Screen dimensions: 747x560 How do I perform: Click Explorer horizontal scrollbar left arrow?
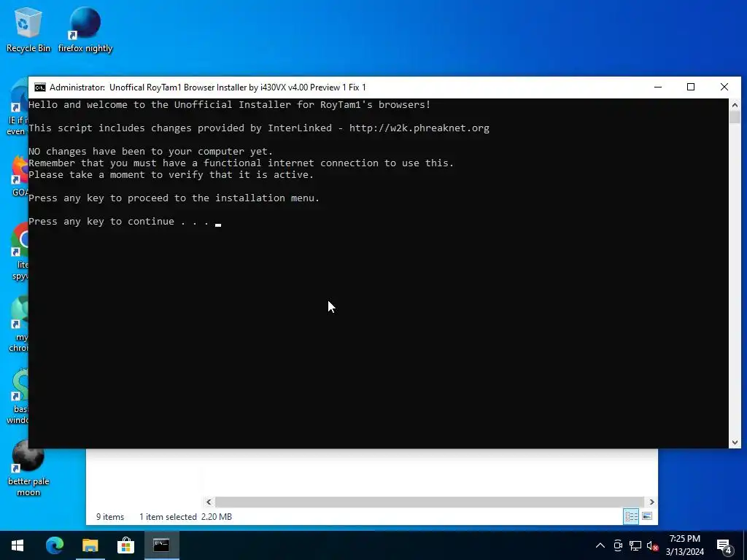(209, 502)
